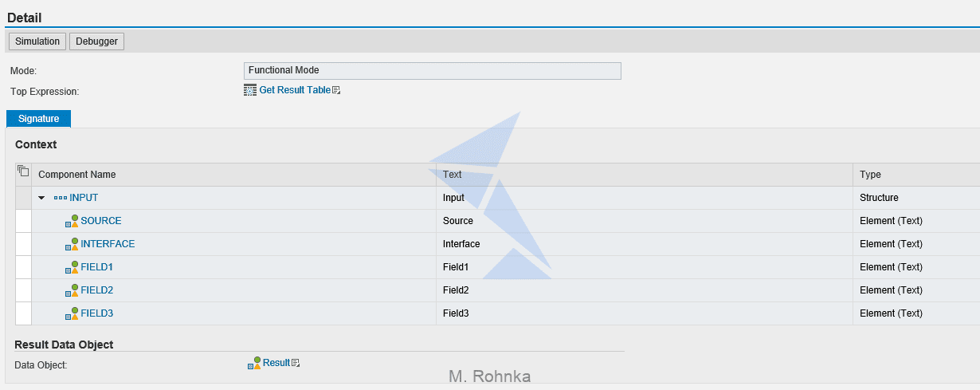
Task: Click the Simulation button
Action: pyautogui.click(x=37, y=41)
